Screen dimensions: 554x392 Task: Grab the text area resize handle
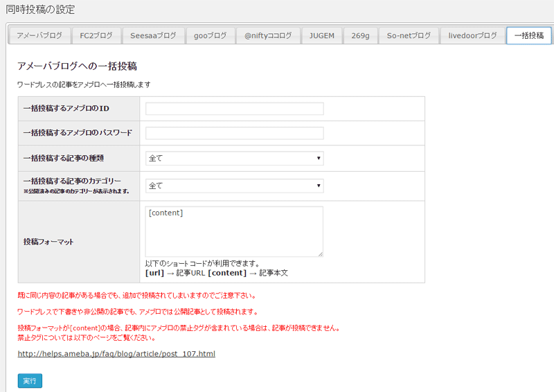click(320, 254)
